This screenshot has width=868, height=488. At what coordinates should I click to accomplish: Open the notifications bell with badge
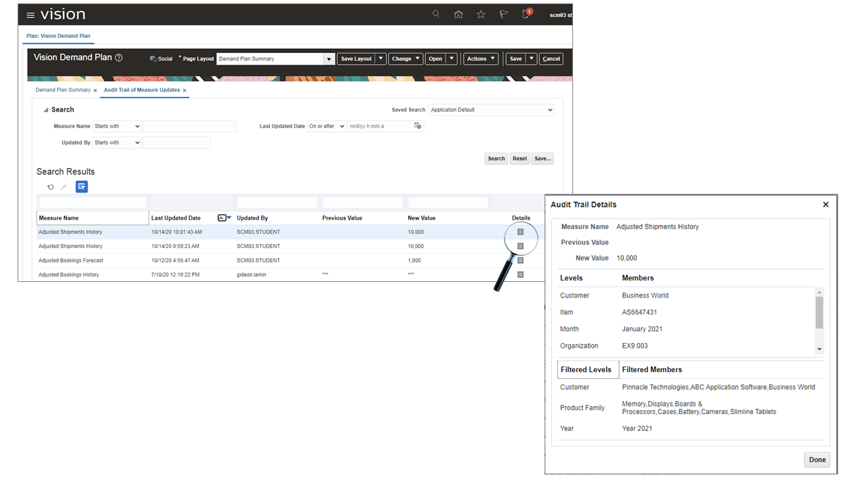pos(526,14)
